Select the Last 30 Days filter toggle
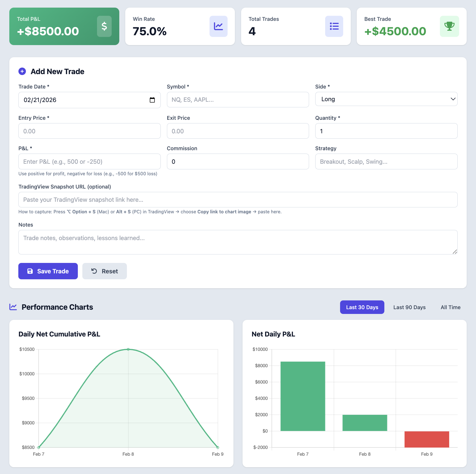The image size is (476, 474). 362,307
